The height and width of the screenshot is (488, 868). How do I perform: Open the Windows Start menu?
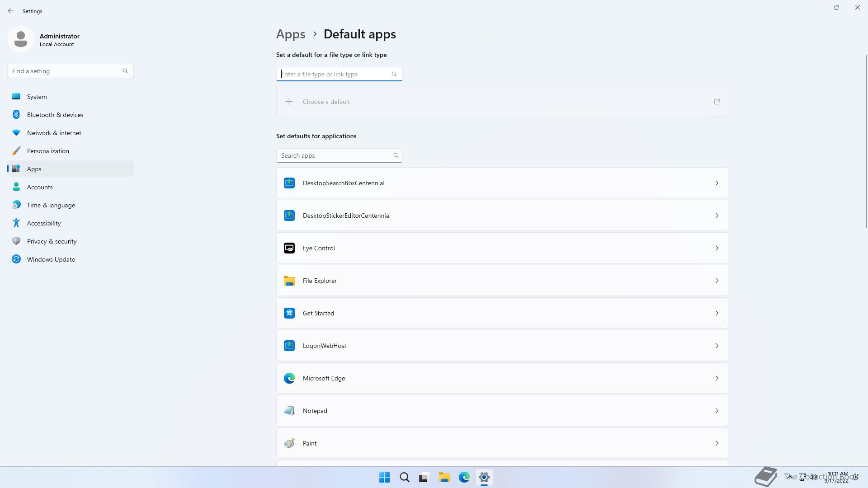click(385, 477)
